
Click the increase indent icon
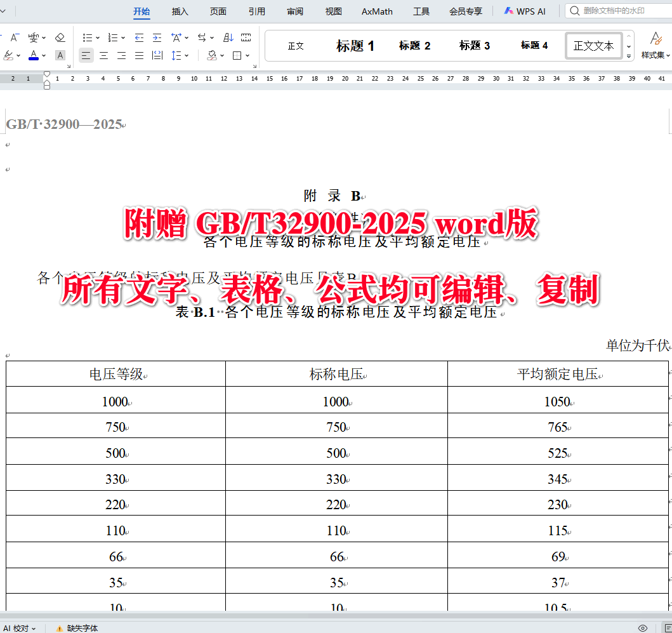(156, 37)
